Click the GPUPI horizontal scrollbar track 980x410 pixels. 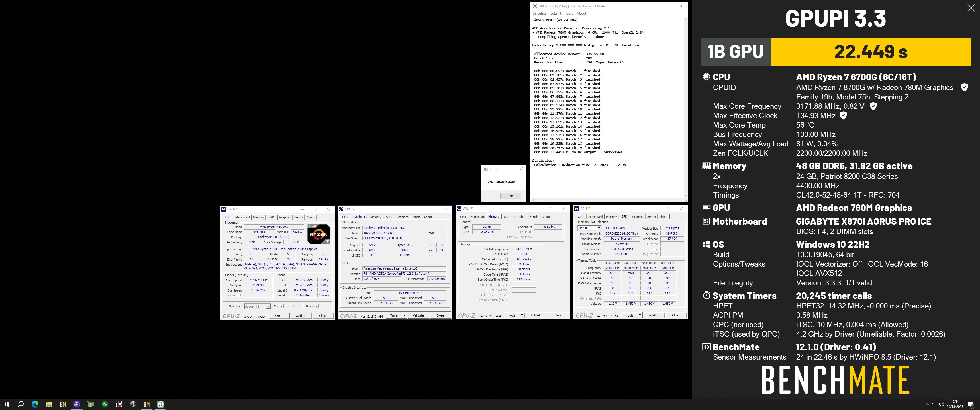(608, 200)
